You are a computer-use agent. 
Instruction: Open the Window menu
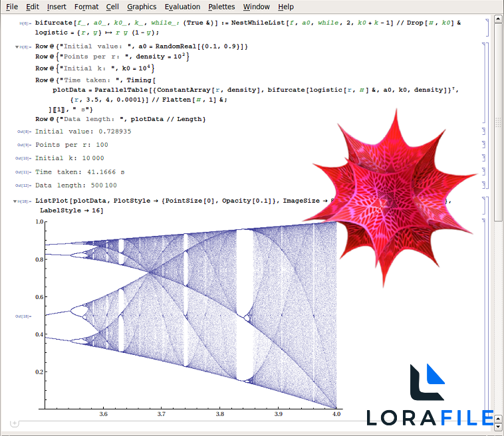256,7
